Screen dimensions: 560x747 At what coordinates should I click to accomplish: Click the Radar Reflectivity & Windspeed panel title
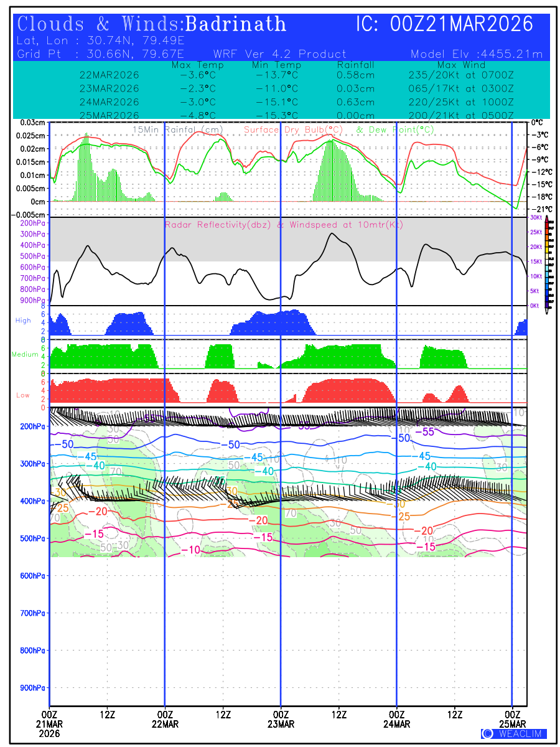[x=284, y=225]
